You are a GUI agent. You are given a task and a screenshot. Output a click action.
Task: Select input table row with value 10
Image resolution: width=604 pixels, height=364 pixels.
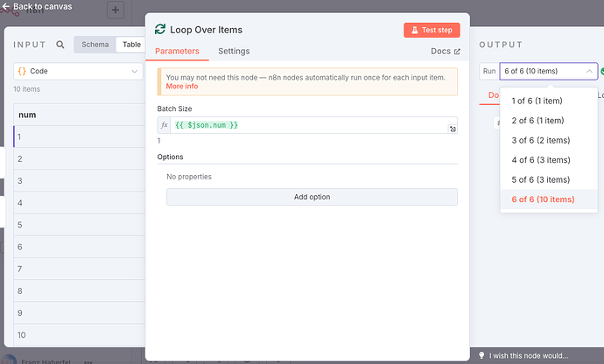pyautogui.click(x=79, y=335)
